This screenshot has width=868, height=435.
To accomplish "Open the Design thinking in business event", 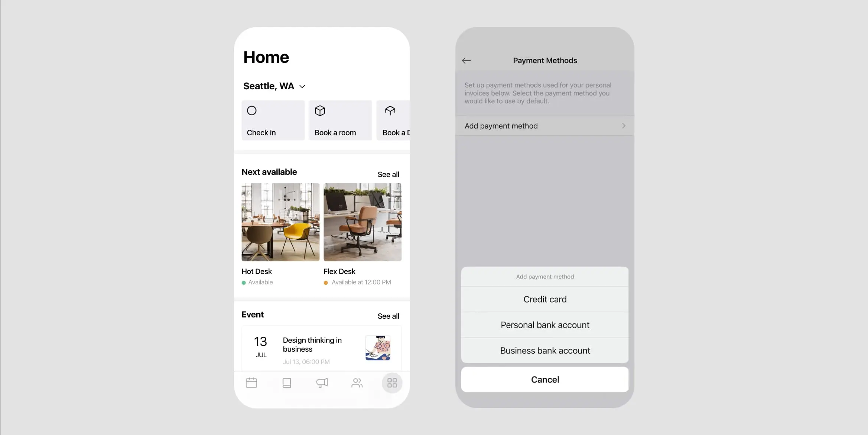I will coord(322,348).
